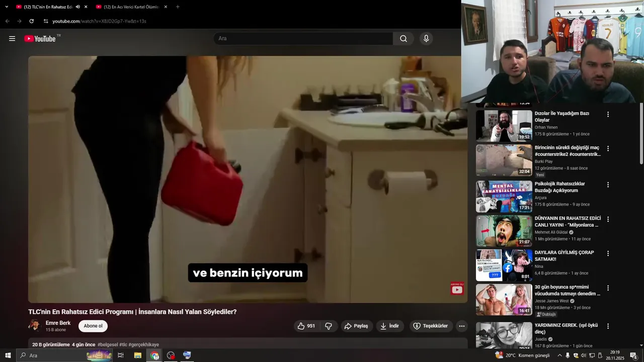Close the En Acı Verici Kartel tab
Image resolution: width=644 pixels, height=362 pixels.
(166, 7)
